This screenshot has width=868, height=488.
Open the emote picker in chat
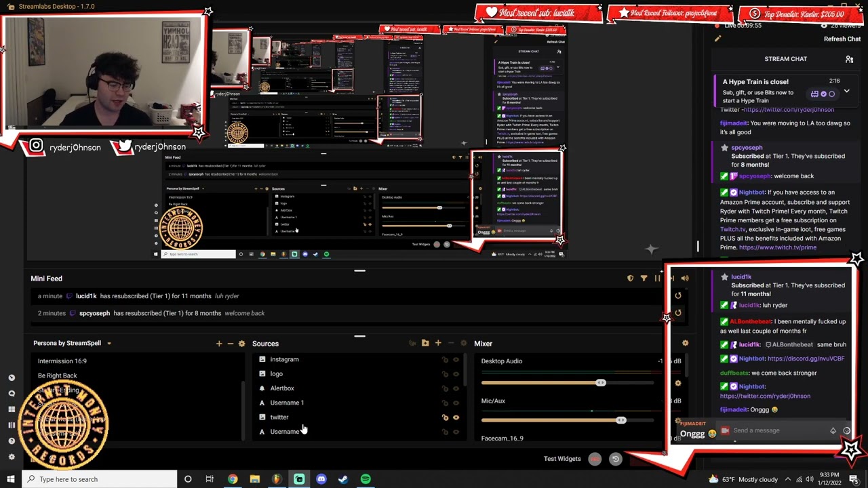[847, 430]
